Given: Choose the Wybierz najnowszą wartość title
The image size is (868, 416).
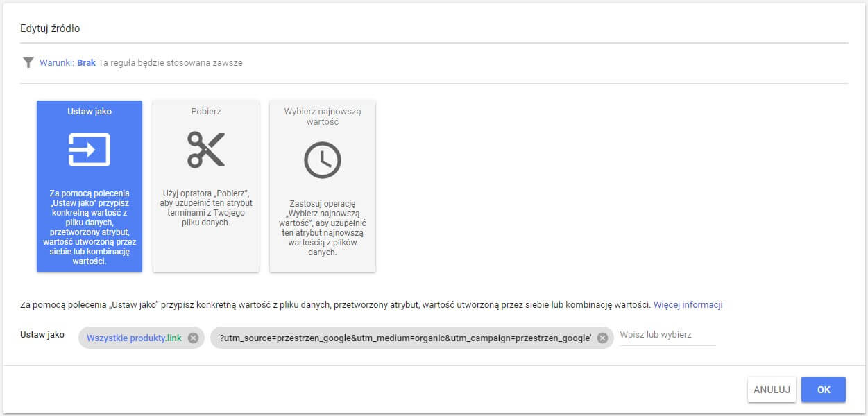Looking at the screenshot, I should pos(323,116).
